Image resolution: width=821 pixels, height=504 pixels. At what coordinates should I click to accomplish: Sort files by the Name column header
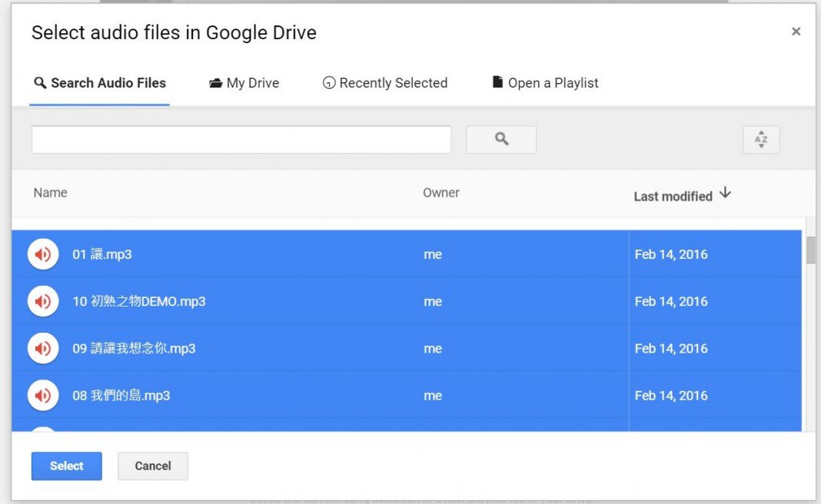49,192
